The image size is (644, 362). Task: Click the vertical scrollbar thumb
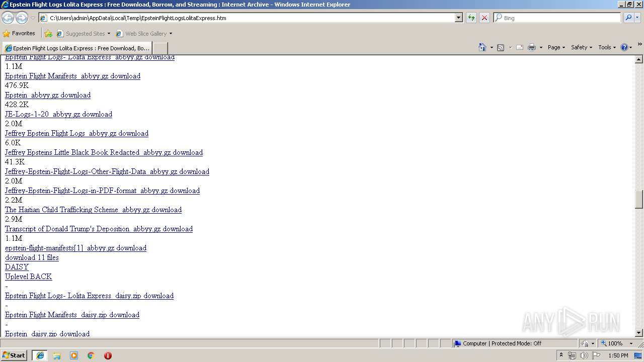pyautogui.click(x=639, y=199)
